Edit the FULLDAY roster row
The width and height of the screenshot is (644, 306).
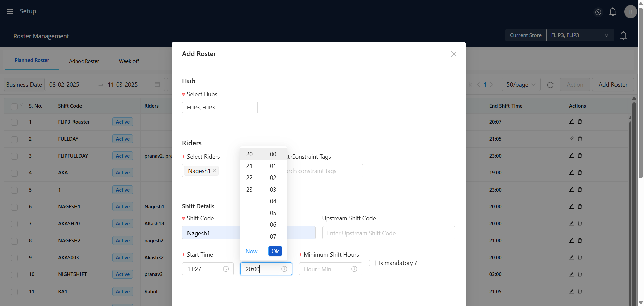pyautogui.click(x=571, y=139)
